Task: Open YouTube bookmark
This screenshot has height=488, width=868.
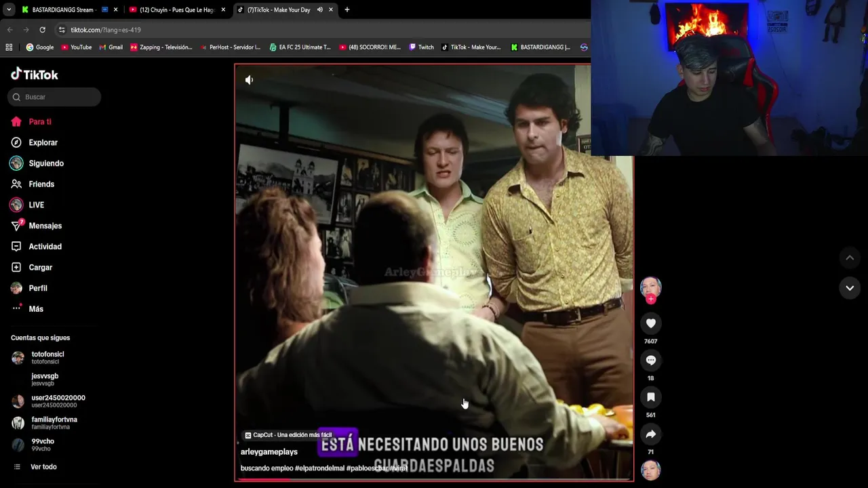Action: click(76, 47)
